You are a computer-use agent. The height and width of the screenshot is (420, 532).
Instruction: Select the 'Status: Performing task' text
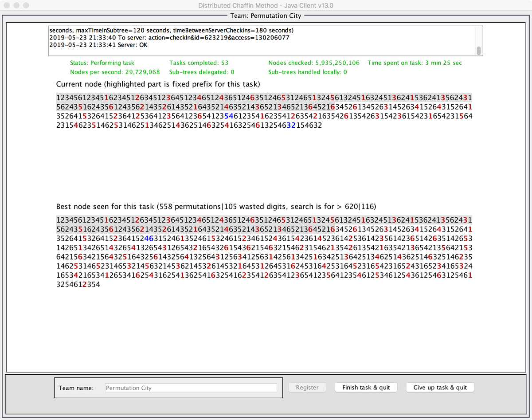[102, 63]
